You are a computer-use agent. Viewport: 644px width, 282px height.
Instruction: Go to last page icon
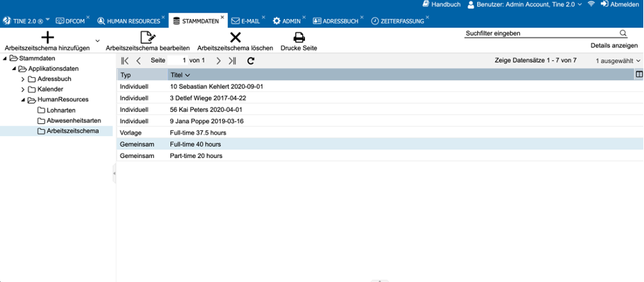(x=232, y=61)
